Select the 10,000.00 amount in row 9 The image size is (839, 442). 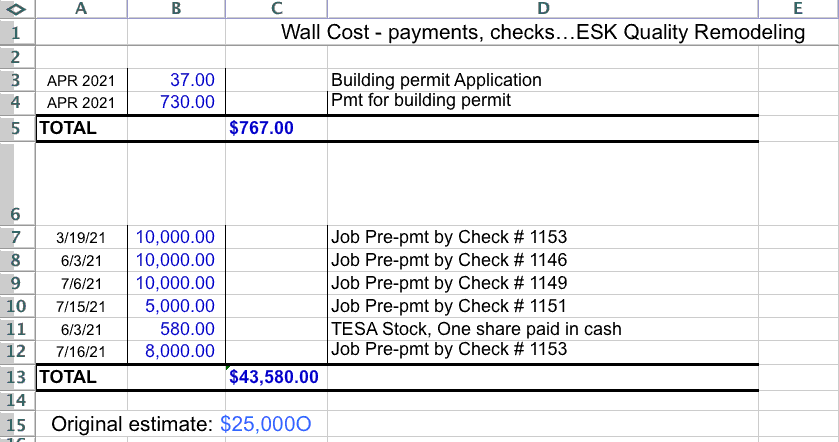coord(177,283)
